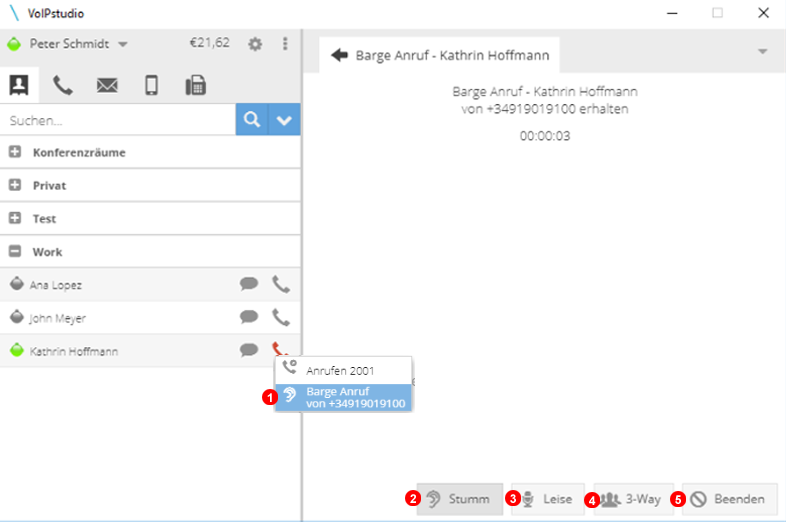This screenshot has width=786, height=528.
Task: Open the voicemail envelope tab
Action: point(107,85)
